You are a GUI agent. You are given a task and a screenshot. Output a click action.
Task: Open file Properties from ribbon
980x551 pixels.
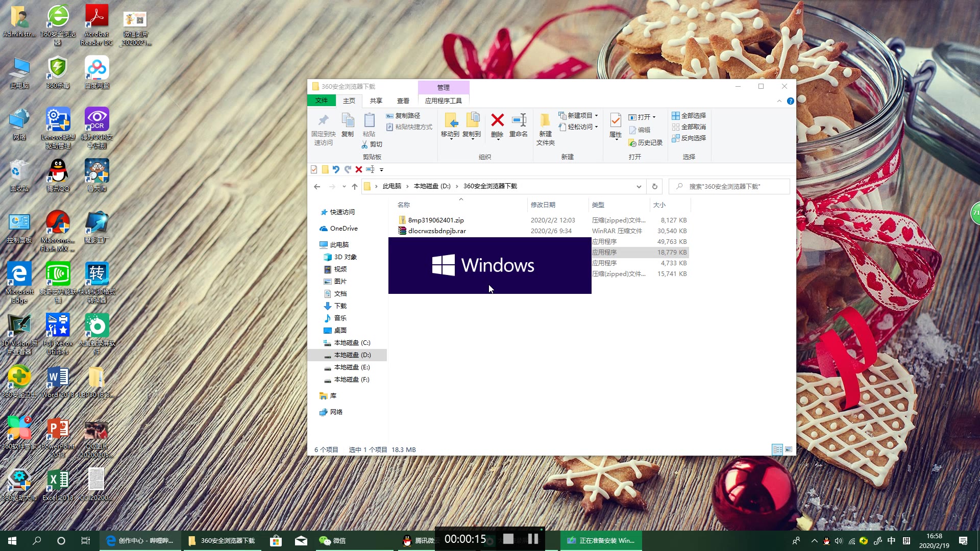coord(616,126)
